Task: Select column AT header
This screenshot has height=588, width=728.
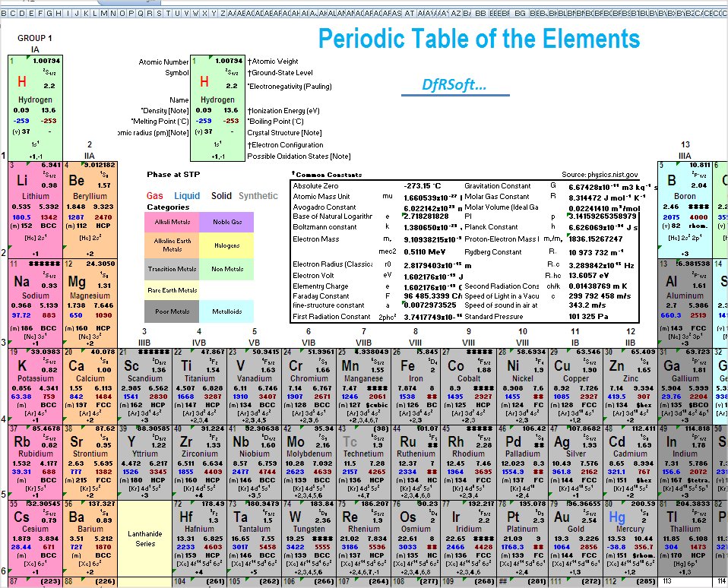Action: pos(409,14)
